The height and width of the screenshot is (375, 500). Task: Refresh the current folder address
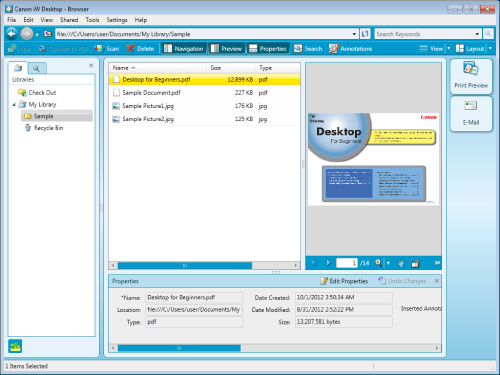(365, 34)
